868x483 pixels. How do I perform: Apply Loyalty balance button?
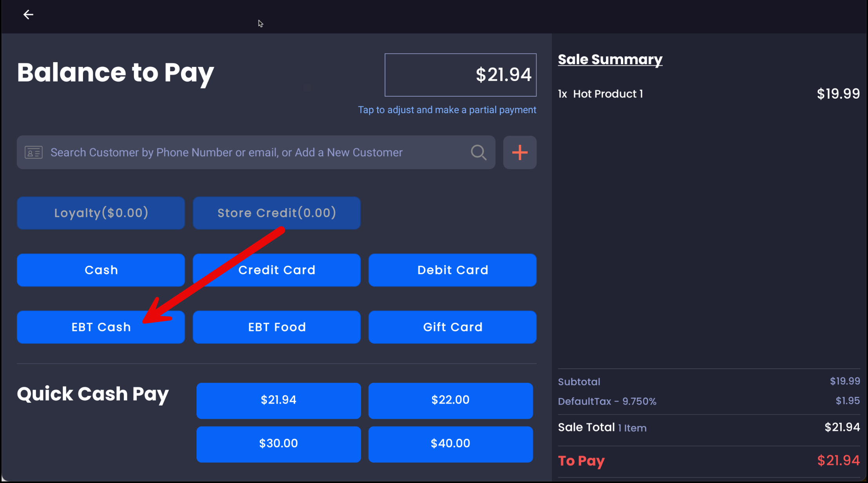point(101,213)
